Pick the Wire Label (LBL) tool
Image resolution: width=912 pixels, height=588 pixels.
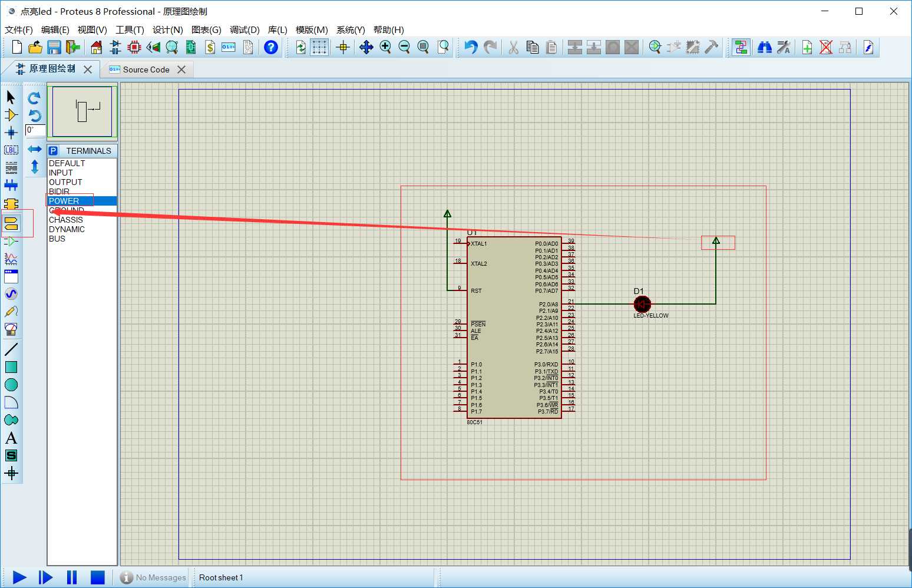tap(11, 150)
